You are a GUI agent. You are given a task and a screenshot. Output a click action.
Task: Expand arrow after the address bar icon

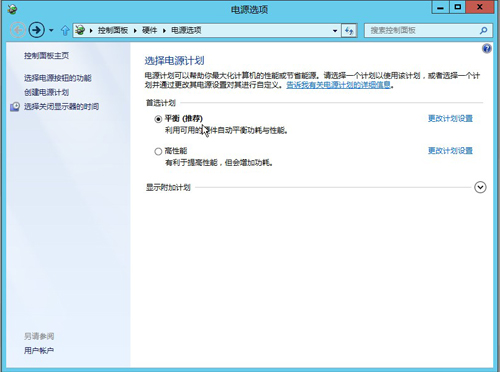coord(91,31)
